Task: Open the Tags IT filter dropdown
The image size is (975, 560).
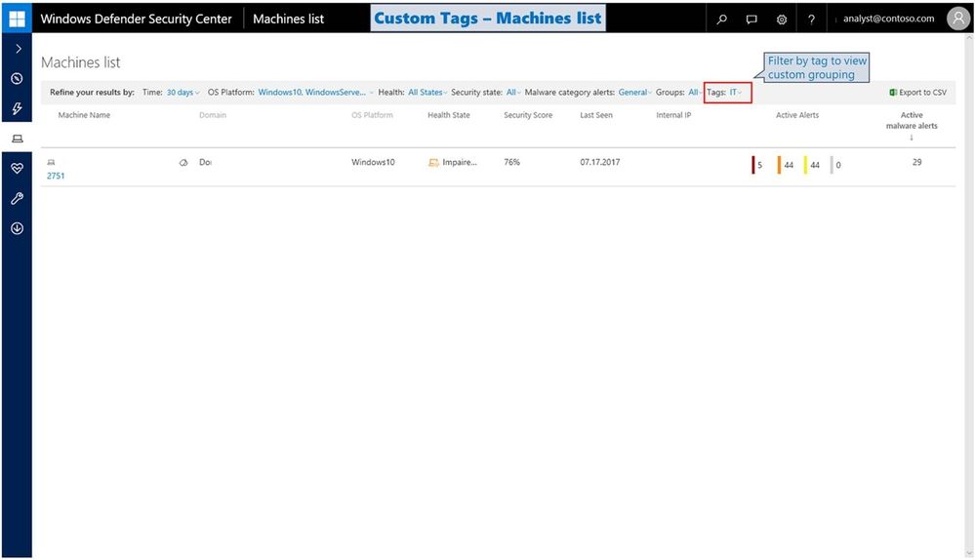Action: (x=735, y=92)
